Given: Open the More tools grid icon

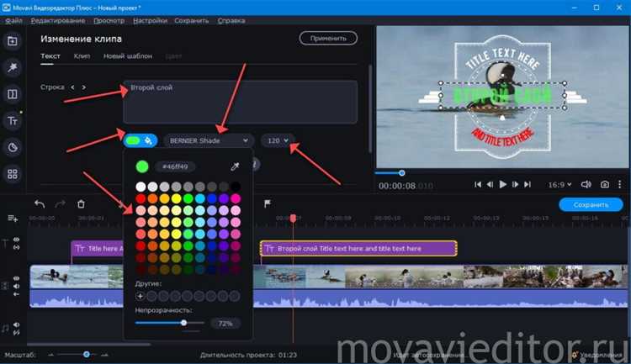Looking at the screenshot, I should 12,174.
